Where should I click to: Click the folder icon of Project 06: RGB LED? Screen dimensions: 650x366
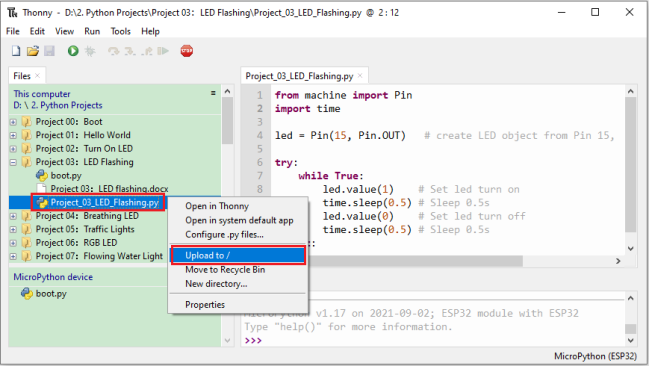click(27, 243)
